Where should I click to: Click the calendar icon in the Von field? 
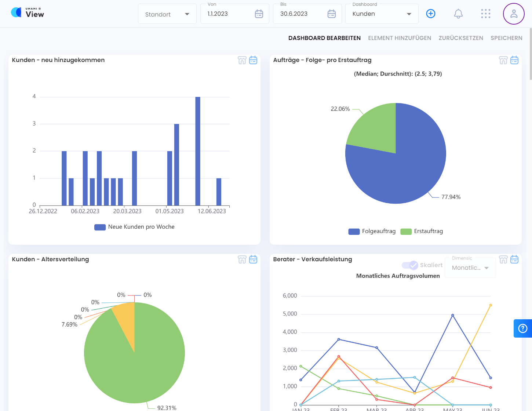[259, 14]
